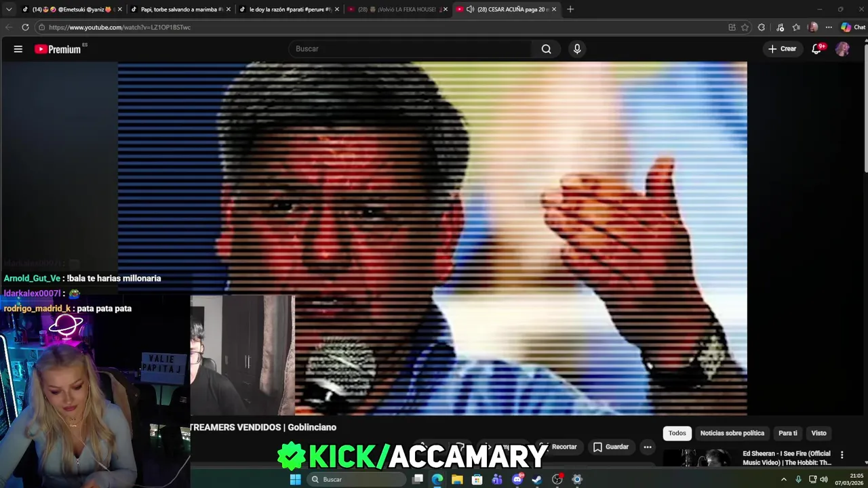The width and height of the screenshot is (868, 488).
Task: Open network icon in system tray
Action: (x=812, y=479)
